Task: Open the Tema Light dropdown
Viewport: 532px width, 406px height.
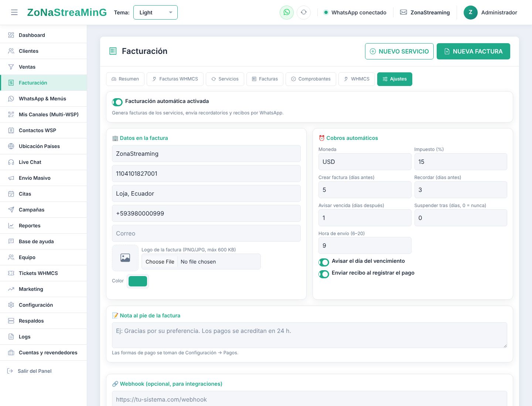Action: [155, 13]
